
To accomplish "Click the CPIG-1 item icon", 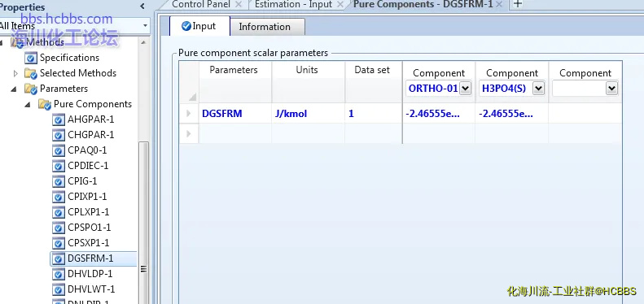I will point(59,181).
